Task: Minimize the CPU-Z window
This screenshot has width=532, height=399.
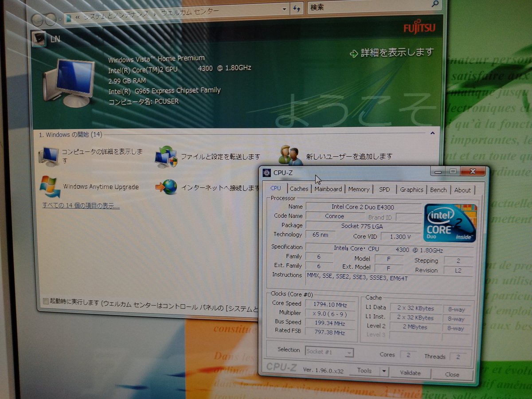Action: click(x=438, y=171)
